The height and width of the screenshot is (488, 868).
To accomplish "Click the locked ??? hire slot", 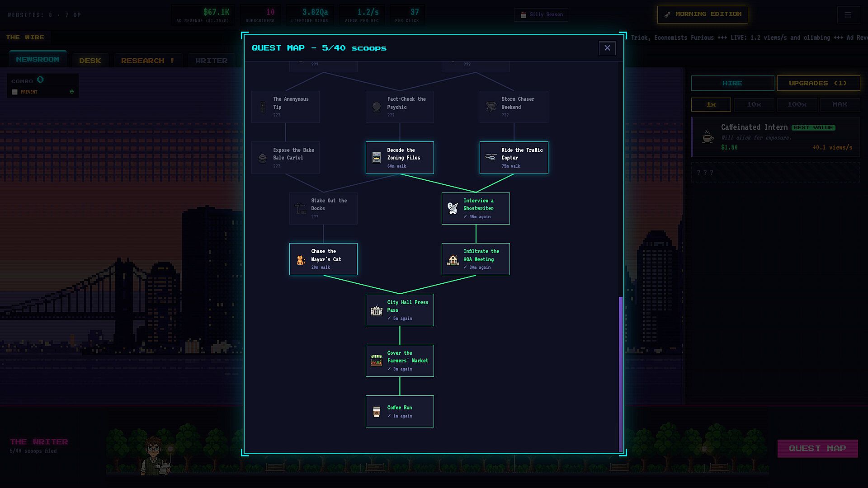I will point(776,173).
